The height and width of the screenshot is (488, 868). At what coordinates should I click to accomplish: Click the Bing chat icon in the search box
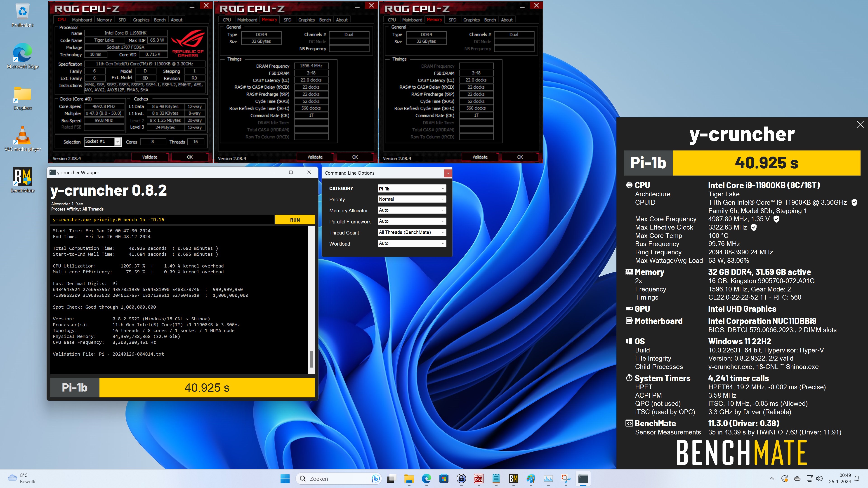coord(375,479)
